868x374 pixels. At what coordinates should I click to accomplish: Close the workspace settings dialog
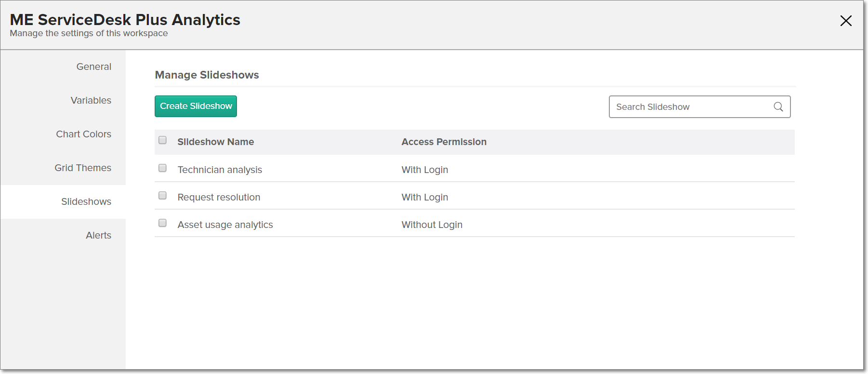[x=846, y=21]
